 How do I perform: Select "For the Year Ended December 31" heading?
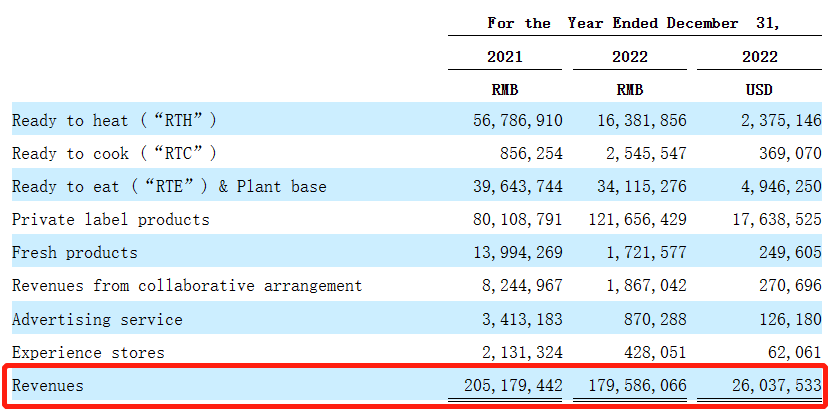pyautogui.click(x=633, y=23)
